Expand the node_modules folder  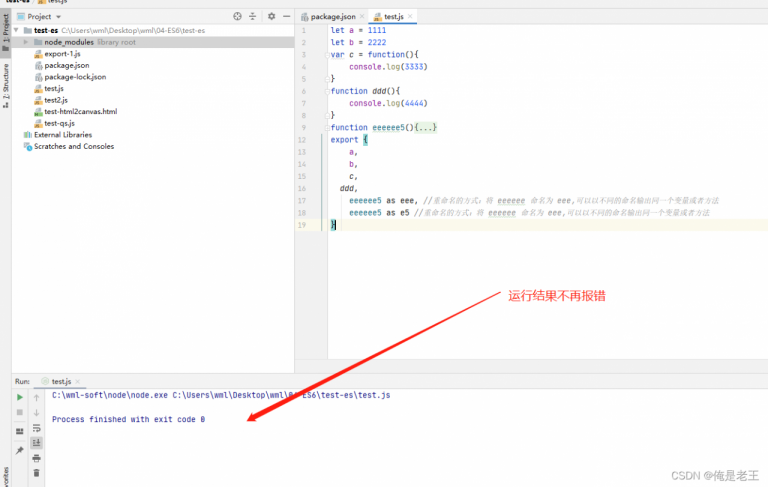tap(26, 42)
